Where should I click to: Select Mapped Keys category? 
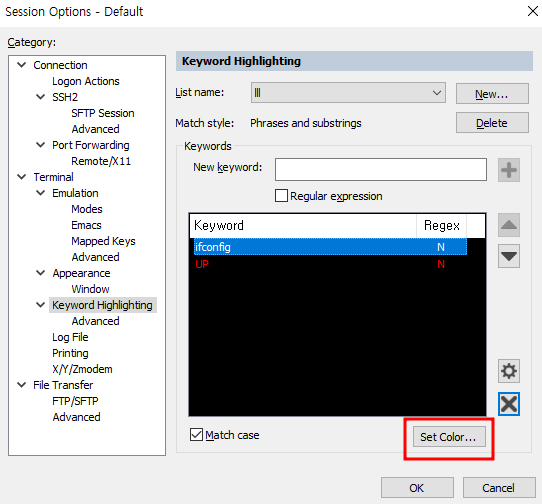pos(103,241)
